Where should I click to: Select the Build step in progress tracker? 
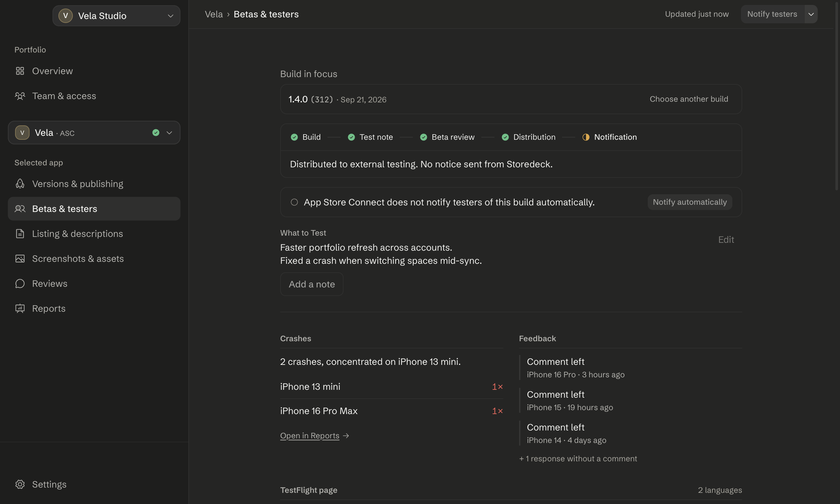(305, 137)
